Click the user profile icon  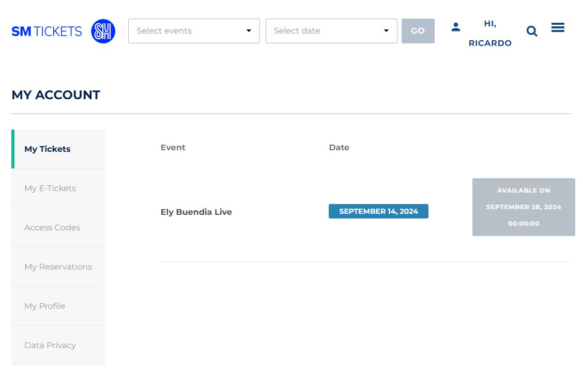click(456, 27)
